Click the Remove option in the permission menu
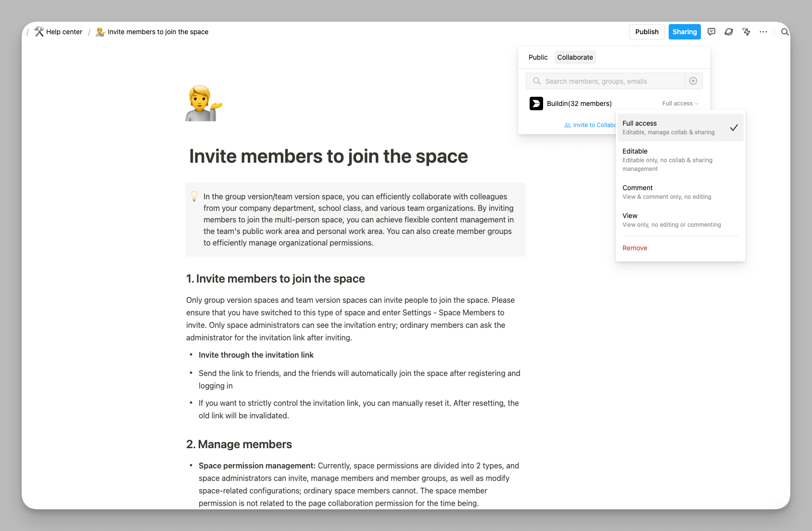 point(634,248)
